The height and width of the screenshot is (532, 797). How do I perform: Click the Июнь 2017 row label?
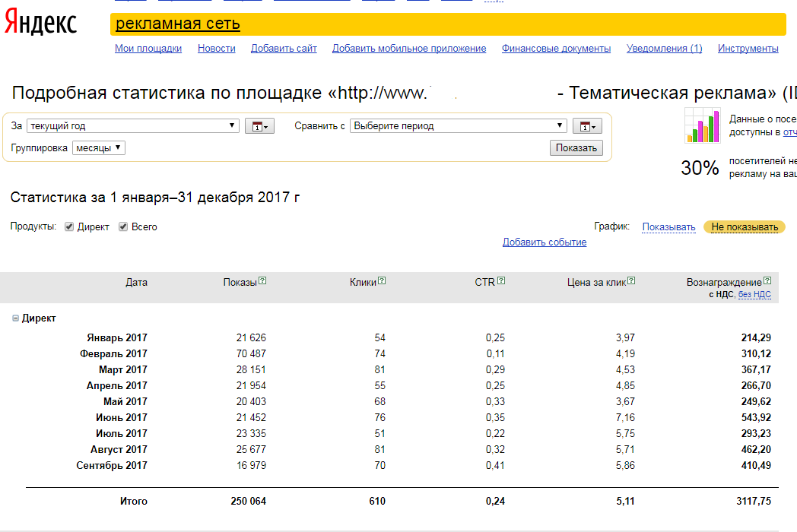[x=122, y=418]
